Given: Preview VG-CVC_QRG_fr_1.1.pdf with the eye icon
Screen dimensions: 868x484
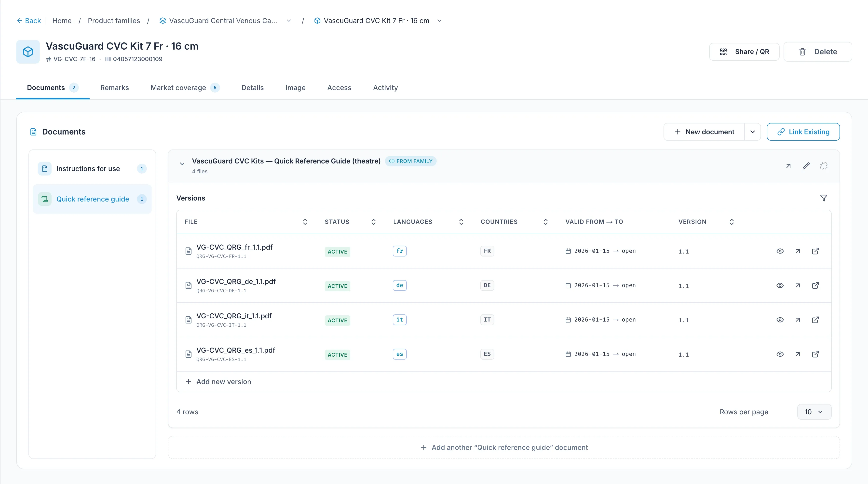Looking at the screenshot, I should pos(780,251).
